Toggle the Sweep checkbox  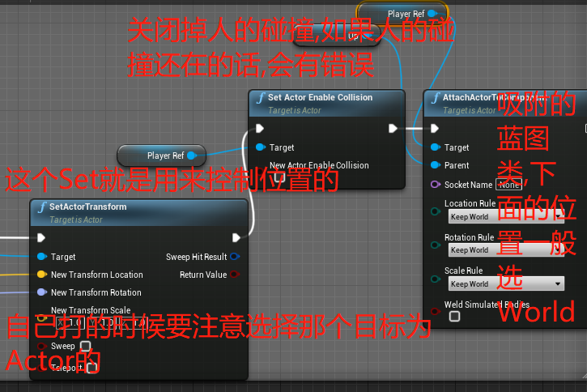(86, 346)
